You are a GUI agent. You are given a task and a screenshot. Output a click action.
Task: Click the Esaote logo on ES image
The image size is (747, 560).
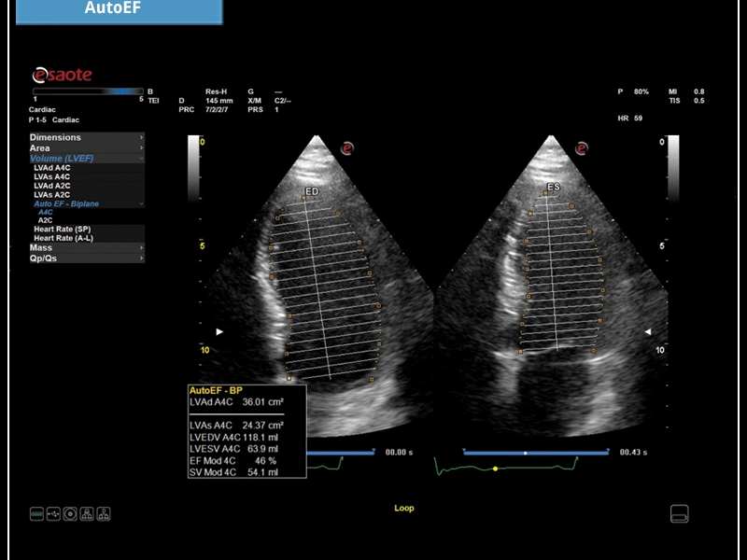click(582, 147)
